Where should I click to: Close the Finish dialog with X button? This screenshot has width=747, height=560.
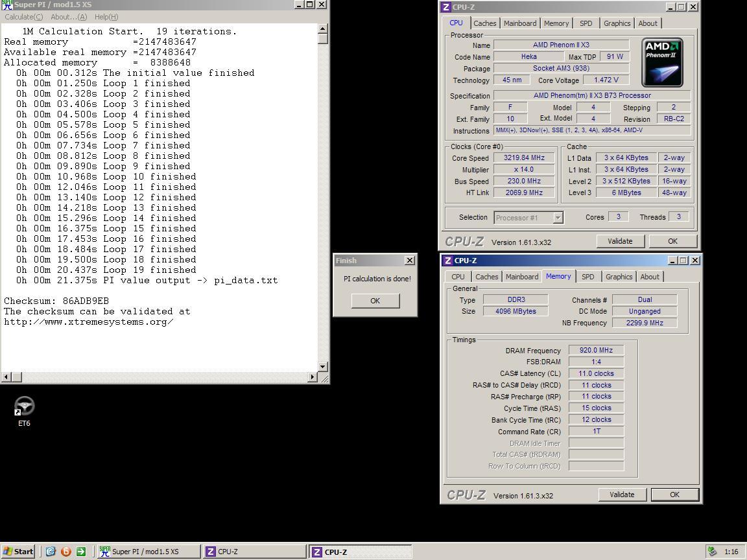point(410,261)
